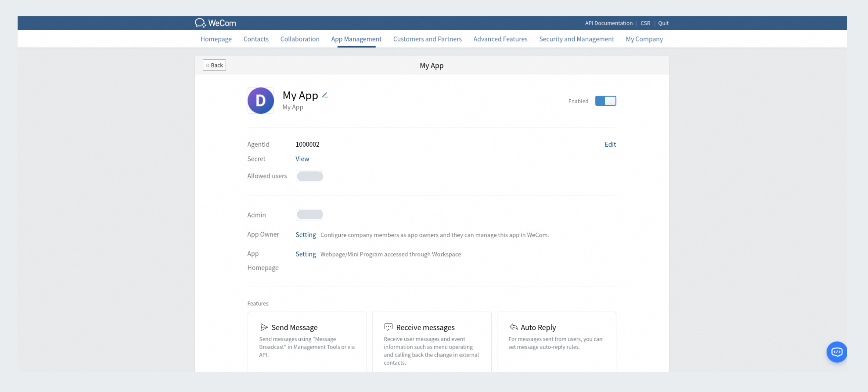The height and width of the screenshot is (392, 868).
Task: Click the My App avatar icon
Action: [x=260, y=100]
